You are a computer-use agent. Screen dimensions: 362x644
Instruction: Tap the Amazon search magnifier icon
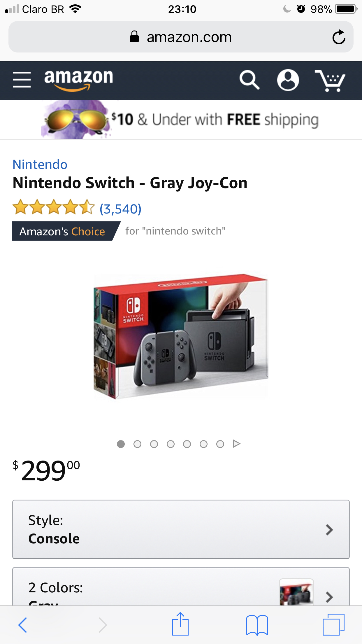point(249,80)
